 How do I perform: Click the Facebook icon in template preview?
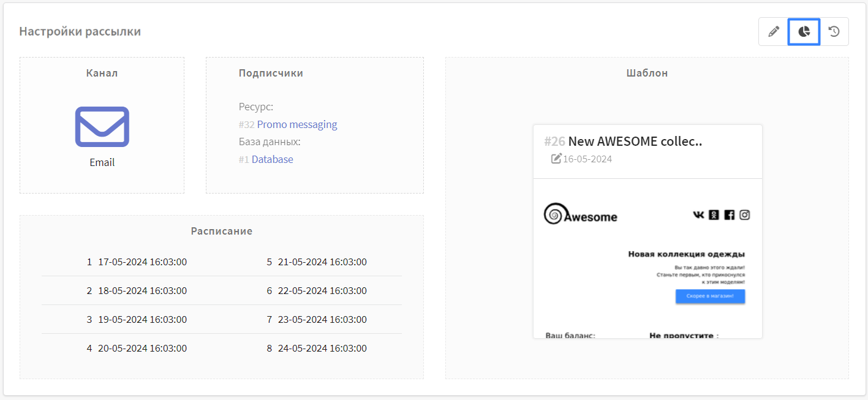(x=729, y=215)
